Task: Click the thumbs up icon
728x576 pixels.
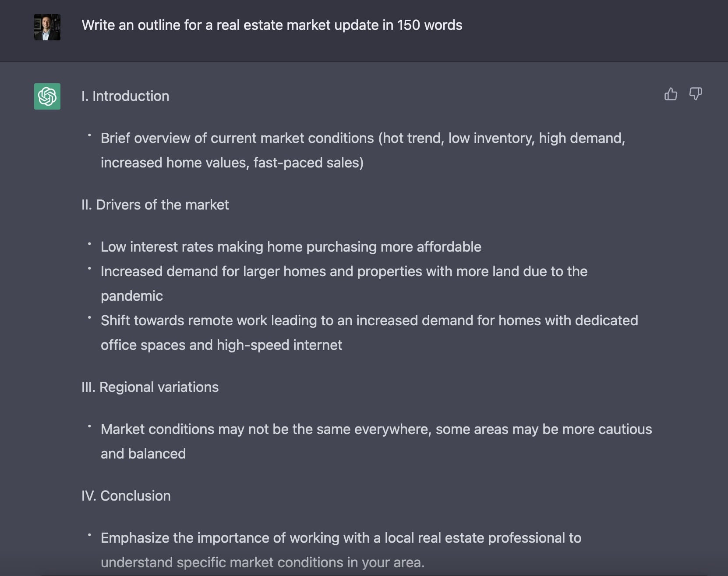Action: coord(671,94)
